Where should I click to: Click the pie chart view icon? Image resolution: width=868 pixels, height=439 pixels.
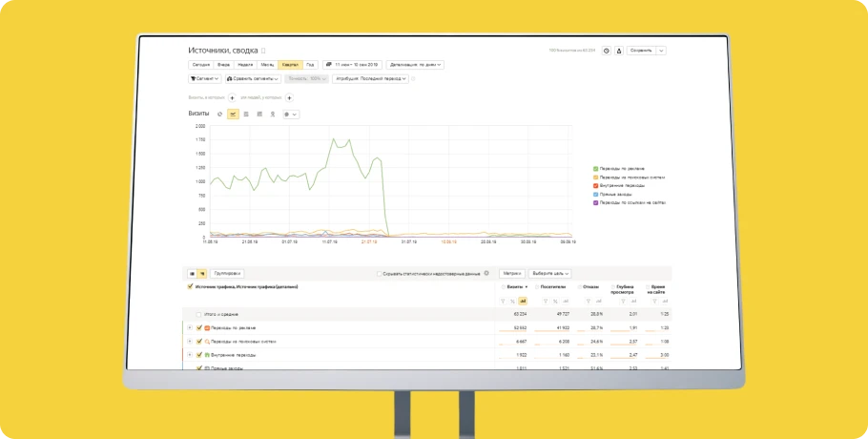(x=219, y=114)
